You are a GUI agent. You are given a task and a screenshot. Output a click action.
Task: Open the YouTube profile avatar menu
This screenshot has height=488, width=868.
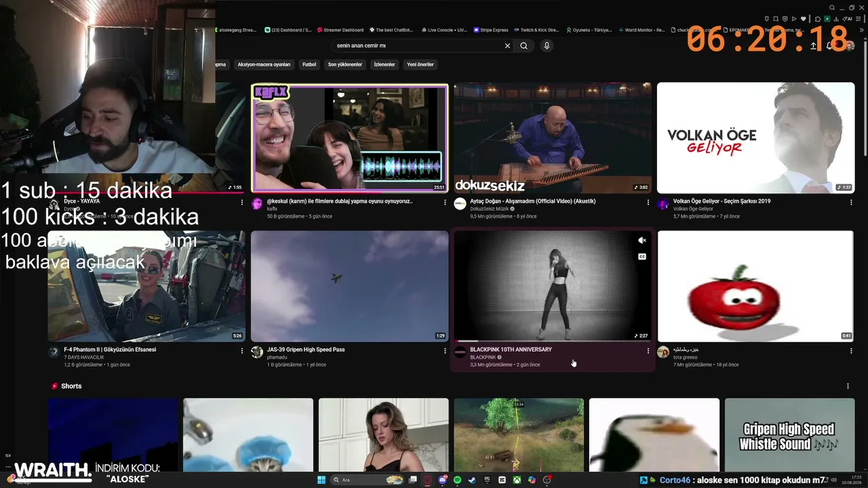tap(849, 46)
